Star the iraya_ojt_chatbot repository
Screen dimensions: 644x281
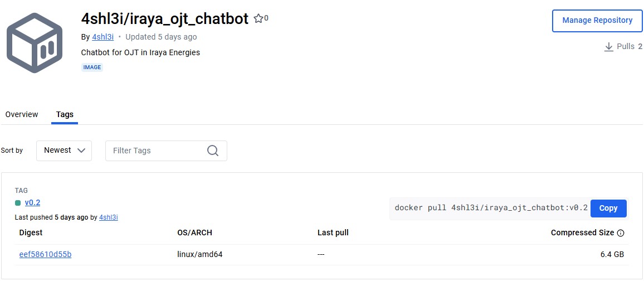pyautogui.click(x=258, y=18)
